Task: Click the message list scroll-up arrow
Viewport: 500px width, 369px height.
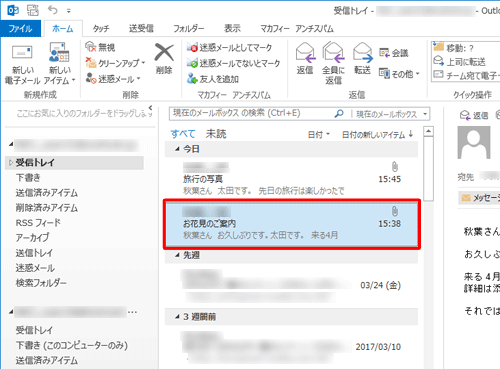Action: pyautogui.click(x=428, y=131)
